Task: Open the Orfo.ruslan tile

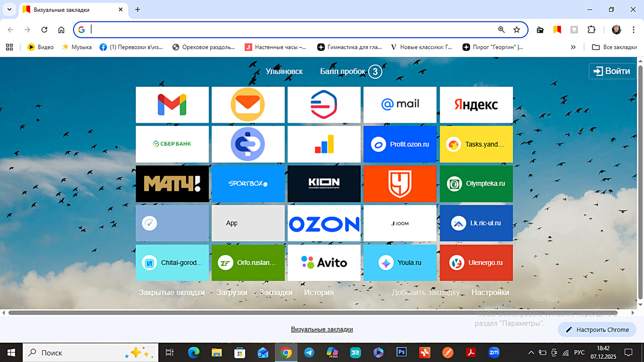Action: (x=248, y=263)
